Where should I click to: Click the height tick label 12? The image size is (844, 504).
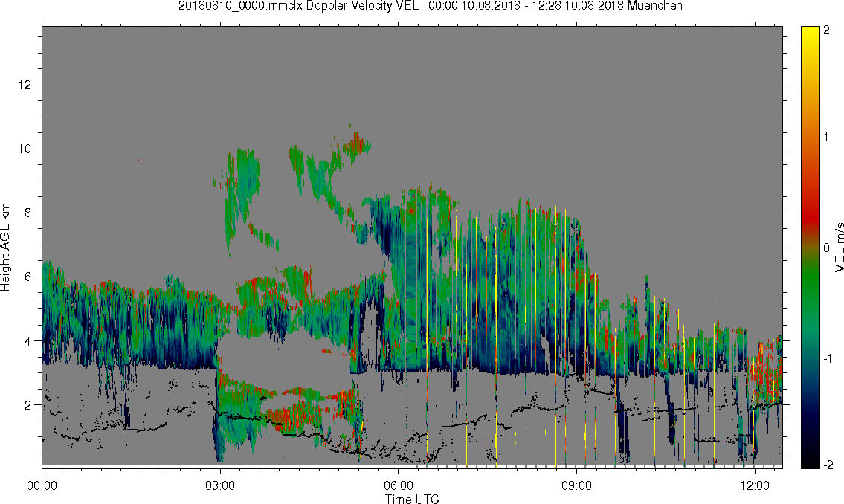25,85
